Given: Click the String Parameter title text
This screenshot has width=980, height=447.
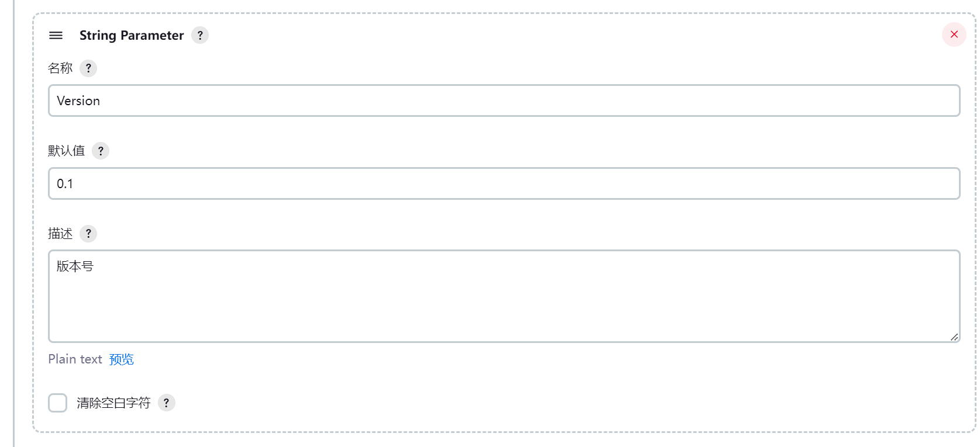Looking at the screenshot, I should click(132, 35).
